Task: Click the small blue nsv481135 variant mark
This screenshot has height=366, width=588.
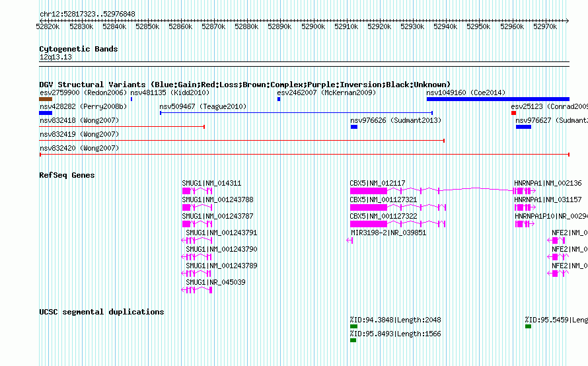Action: point(131,99)
